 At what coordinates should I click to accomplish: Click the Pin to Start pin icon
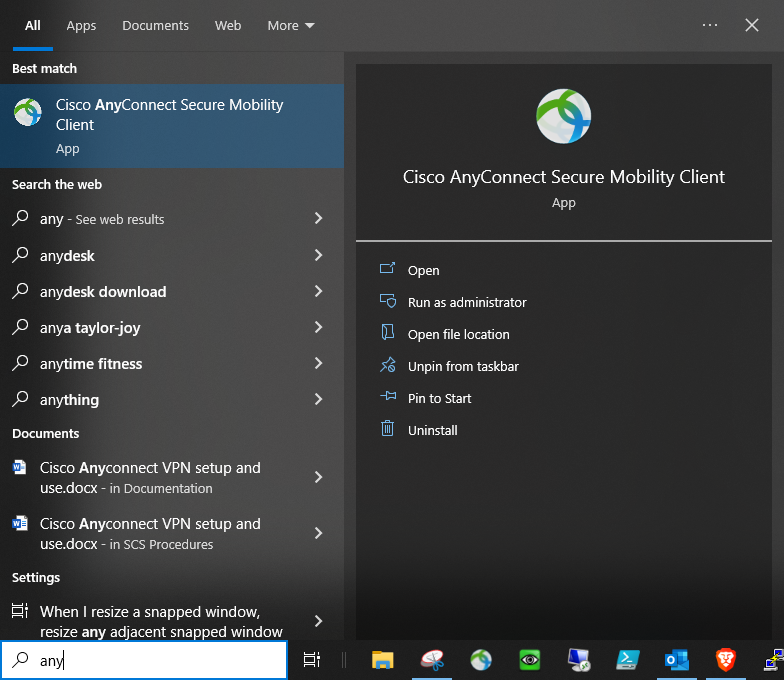(388, 397)
